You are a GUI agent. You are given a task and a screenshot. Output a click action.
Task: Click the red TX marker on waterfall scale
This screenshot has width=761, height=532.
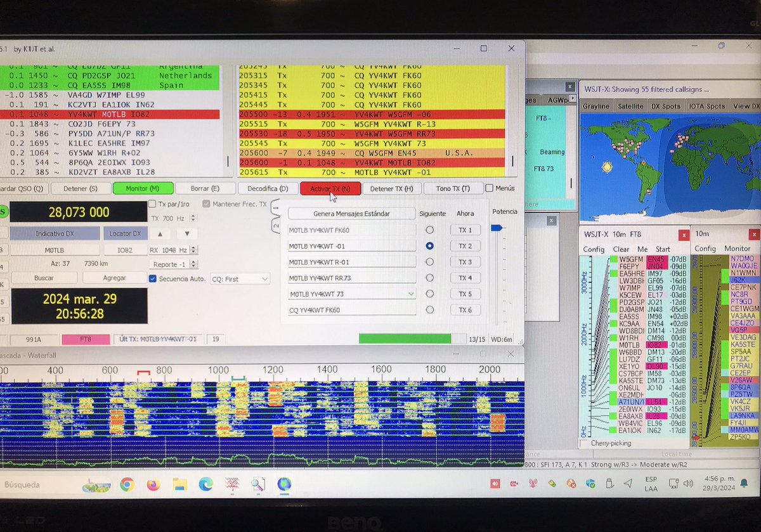tap(144, 373)
